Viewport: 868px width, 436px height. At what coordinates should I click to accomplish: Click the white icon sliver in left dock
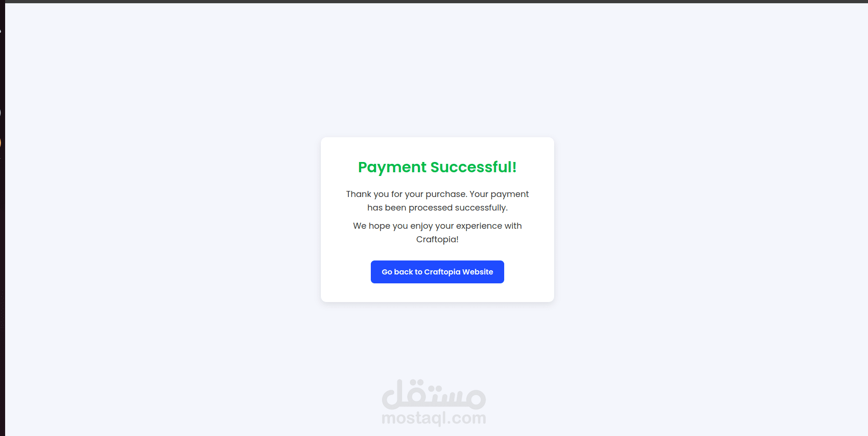(x=0, y=113)
